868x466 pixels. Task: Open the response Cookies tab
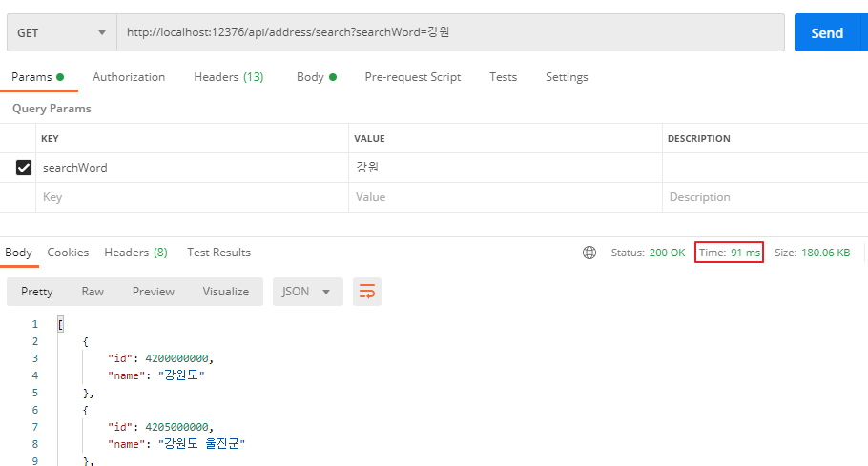[x=68, y=253]
